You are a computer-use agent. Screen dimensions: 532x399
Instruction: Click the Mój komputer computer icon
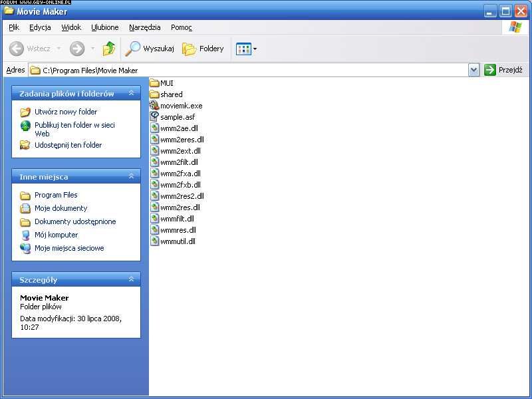coord(25,235)
